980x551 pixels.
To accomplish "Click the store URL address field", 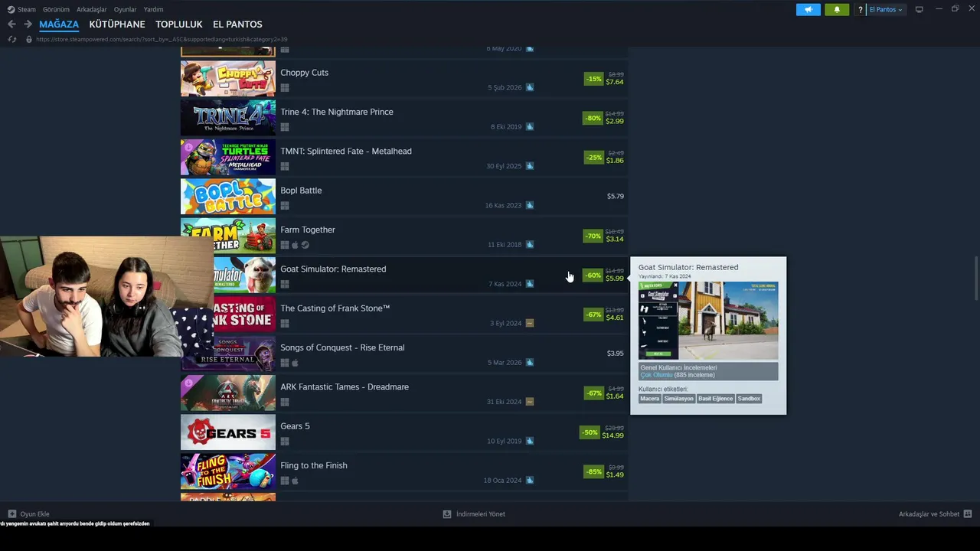I will coord(162,39).
